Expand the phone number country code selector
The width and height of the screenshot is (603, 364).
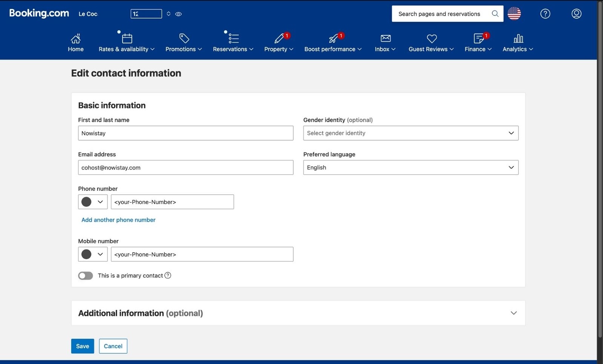pyautogui.click(x=92, y=201)
